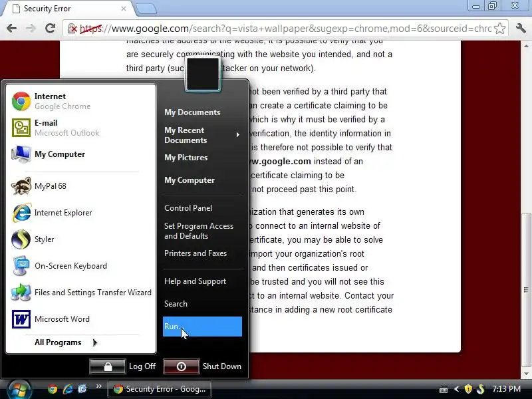Screen dimensions: 532x399
Task: Expand All Programs list
Action: 66,342
